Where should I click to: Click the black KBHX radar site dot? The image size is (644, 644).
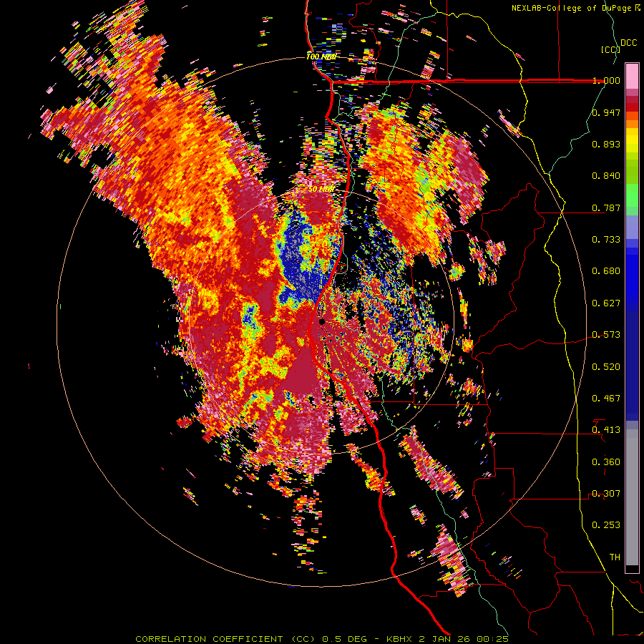(x=322, y=321)
